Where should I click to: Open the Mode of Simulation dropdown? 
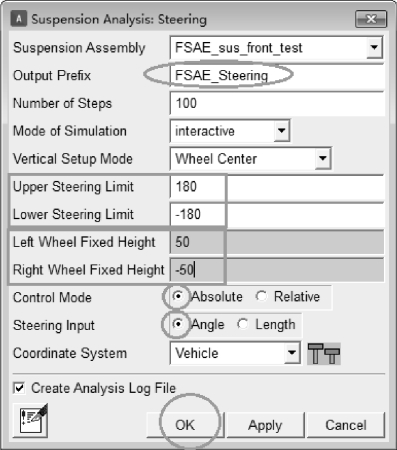click(282, 131)
